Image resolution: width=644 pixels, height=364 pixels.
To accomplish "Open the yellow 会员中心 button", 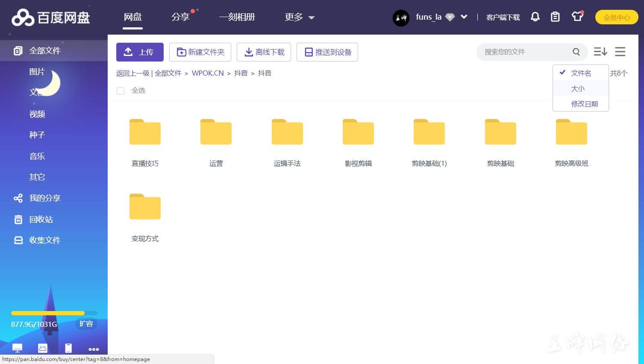I will click(617, 18).
